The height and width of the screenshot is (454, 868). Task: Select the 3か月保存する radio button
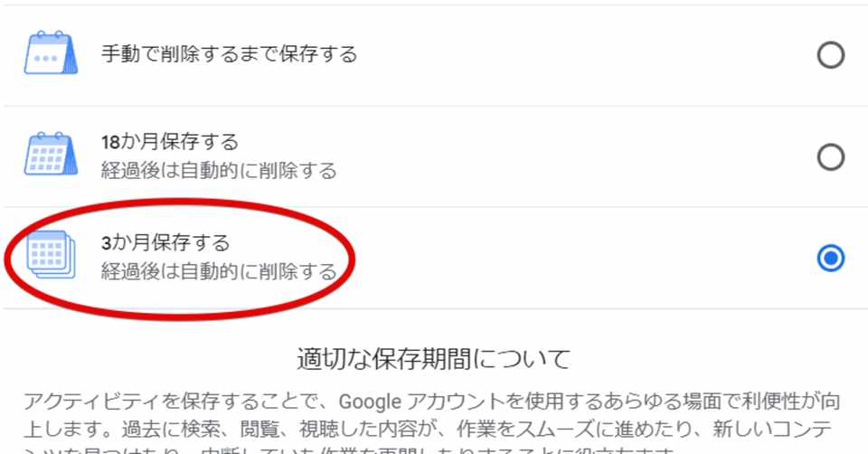[830, 259]
